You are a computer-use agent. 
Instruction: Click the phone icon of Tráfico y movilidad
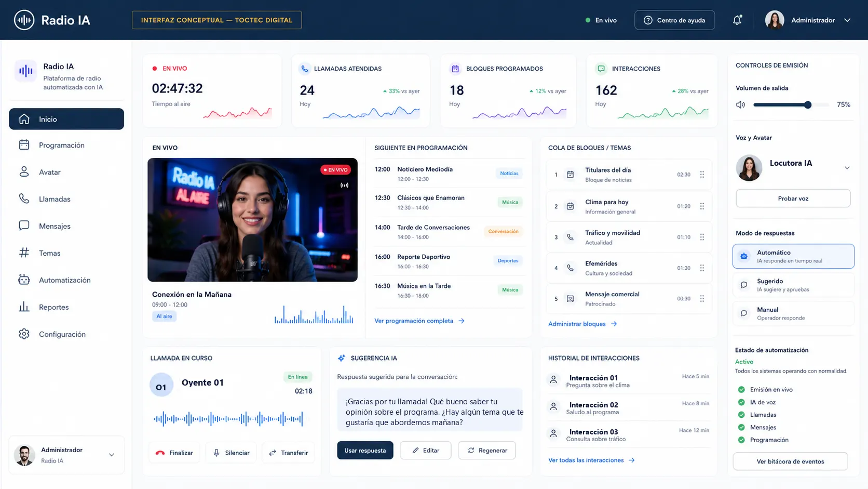pos(570,237)
